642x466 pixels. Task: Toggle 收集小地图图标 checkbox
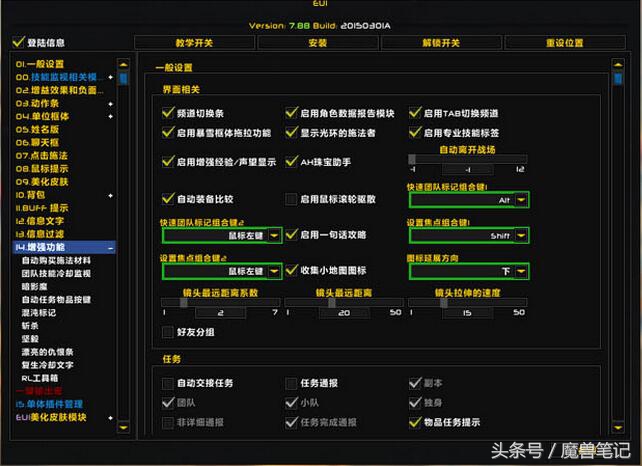pyautogui.click(x=292, y=270)
